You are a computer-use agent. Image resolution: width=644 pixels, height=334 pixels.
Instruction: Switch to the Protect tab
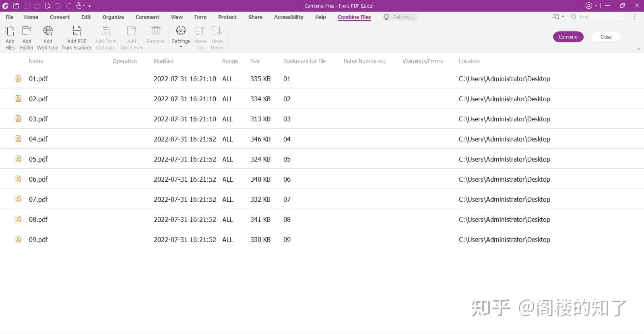coord(227,17)
